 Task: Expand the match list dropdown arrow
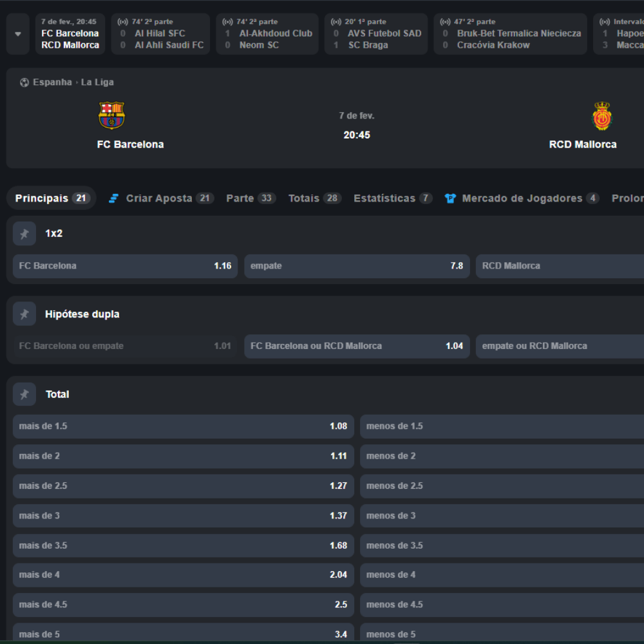pyautogui.click(x=17, y=33)
